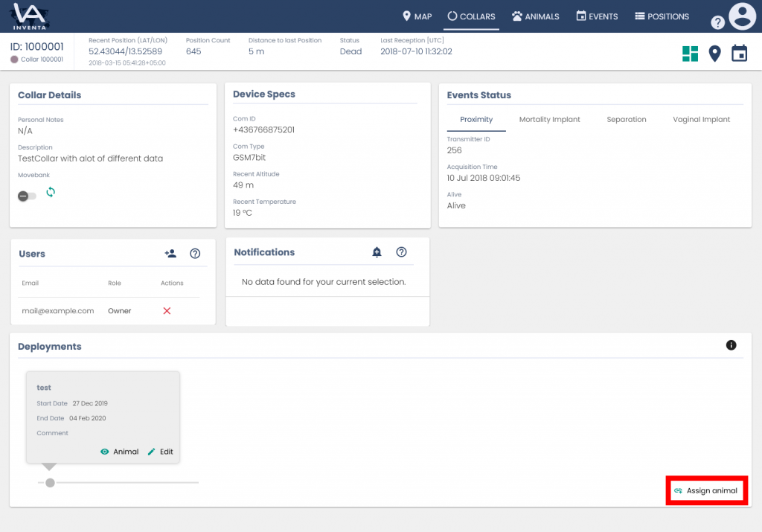Open the user profile avatar menu
762x532 pixels.
[742, 16]
